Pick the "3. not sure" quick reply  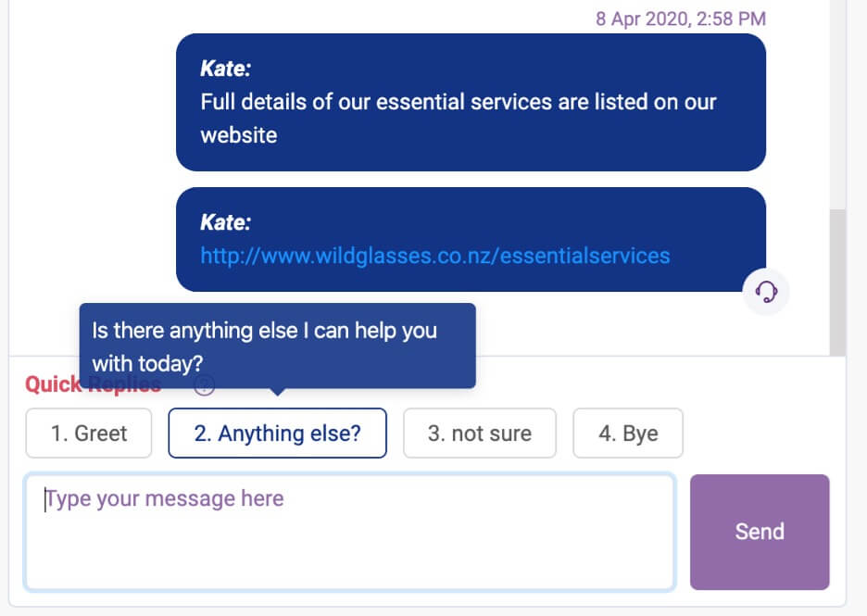[479, 434]
